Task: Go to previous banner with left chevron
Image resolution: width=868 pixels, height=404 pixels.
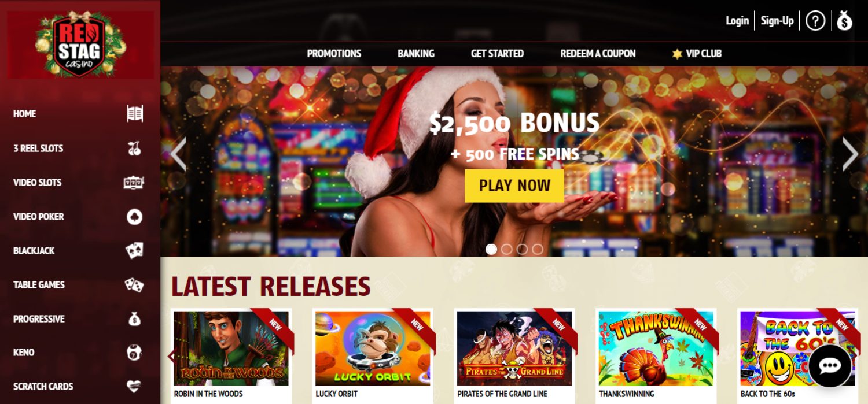Action: click(x=179, y=154)
